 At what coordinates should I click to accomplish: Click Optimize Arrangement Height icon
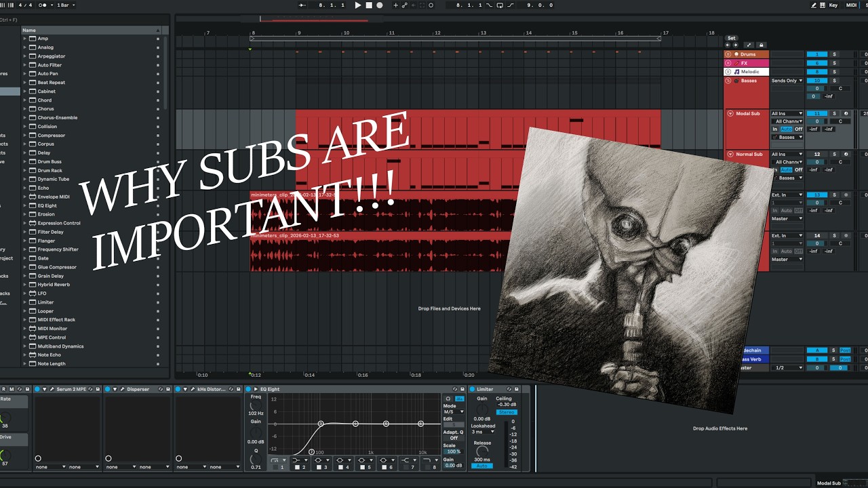tap(749, 45)
